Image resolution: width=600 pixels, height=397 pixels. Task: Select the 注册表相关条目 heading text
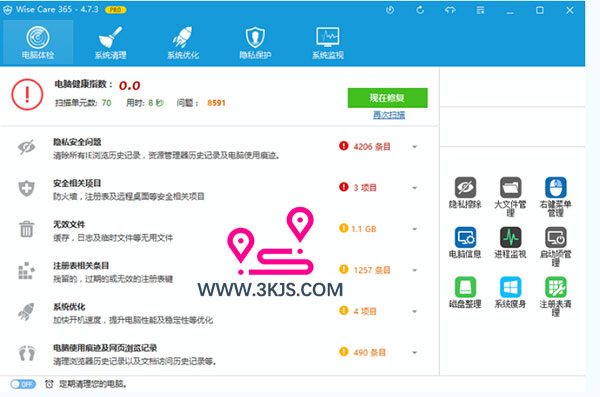(x=81, y=266)
